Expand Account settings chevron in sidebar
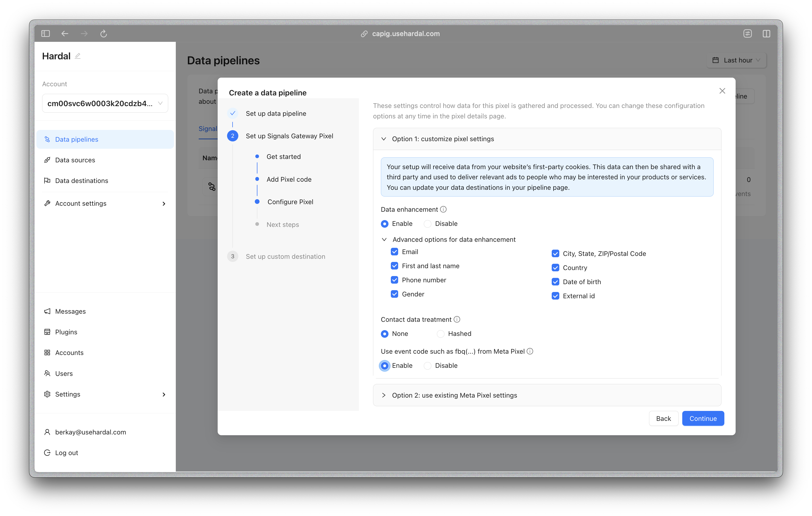This screenshot has width=812, height=516. point(164,204)
